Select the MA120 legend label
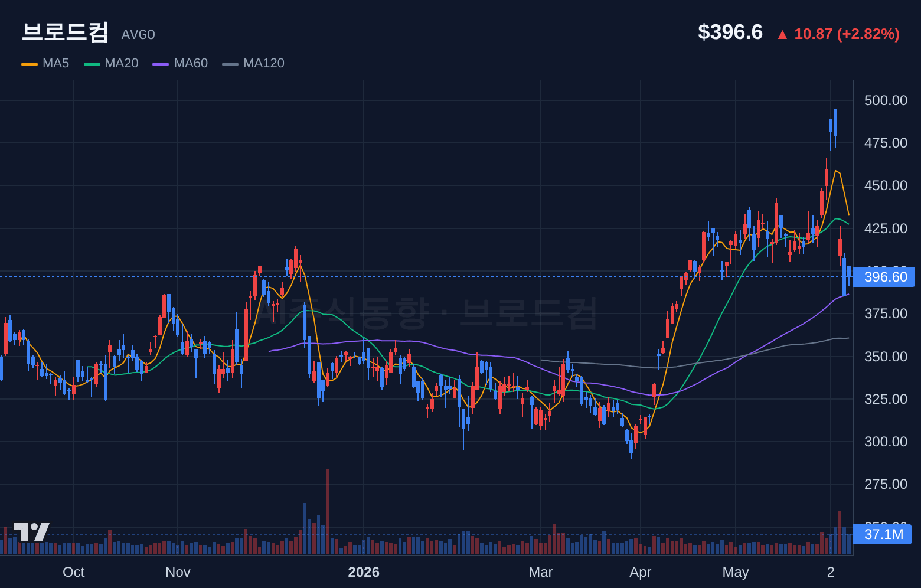This screenshot has width=921, height=588. (264, 63)
